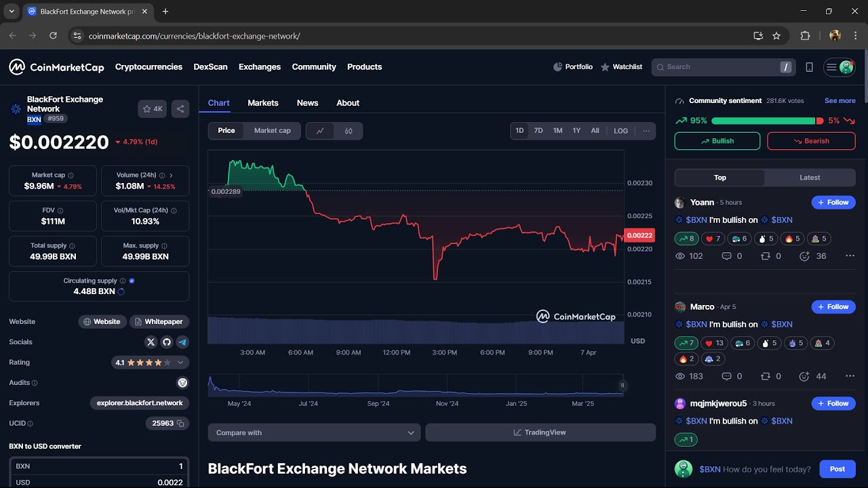Click the Max. supply info icon

(164, 246)
